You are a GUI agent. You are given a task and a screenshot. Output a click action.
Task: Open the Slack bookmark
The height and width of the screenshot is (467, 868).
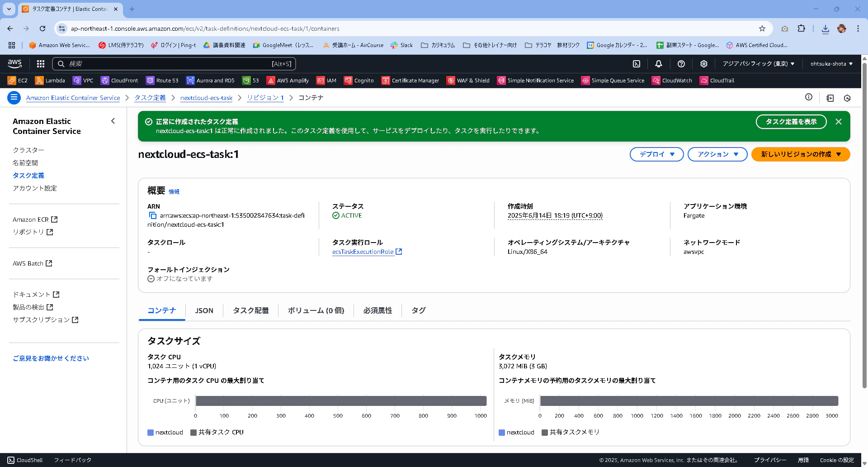click(x=401, y=45)
